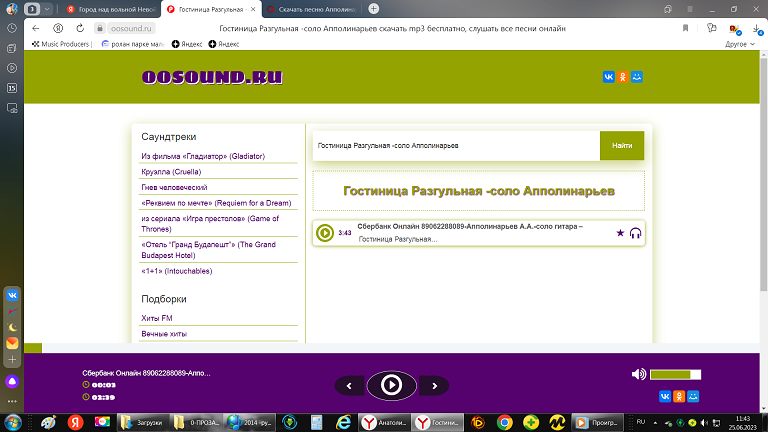Open Music Producers bookmark
This screenshot has width=768, height=432.
coord(61,44)
